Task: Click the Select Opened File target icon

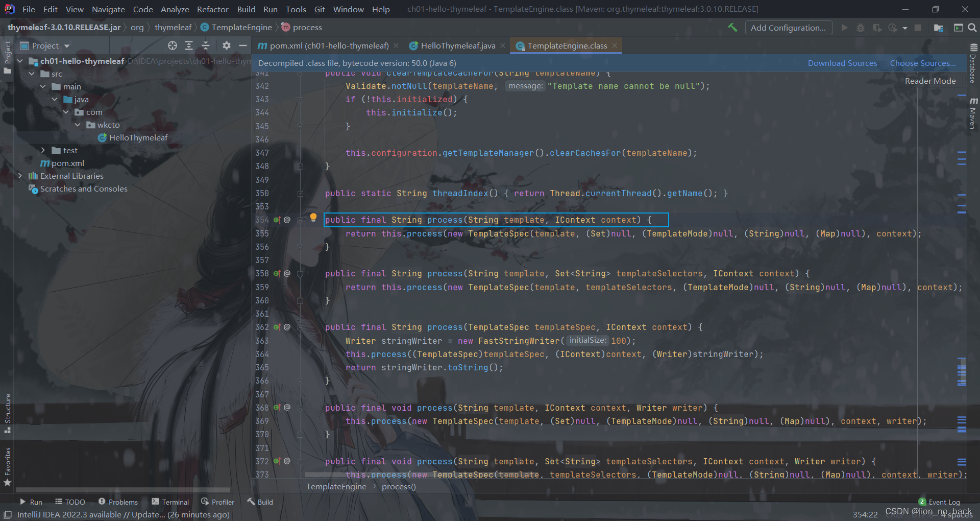Action: tap(173, 45)
